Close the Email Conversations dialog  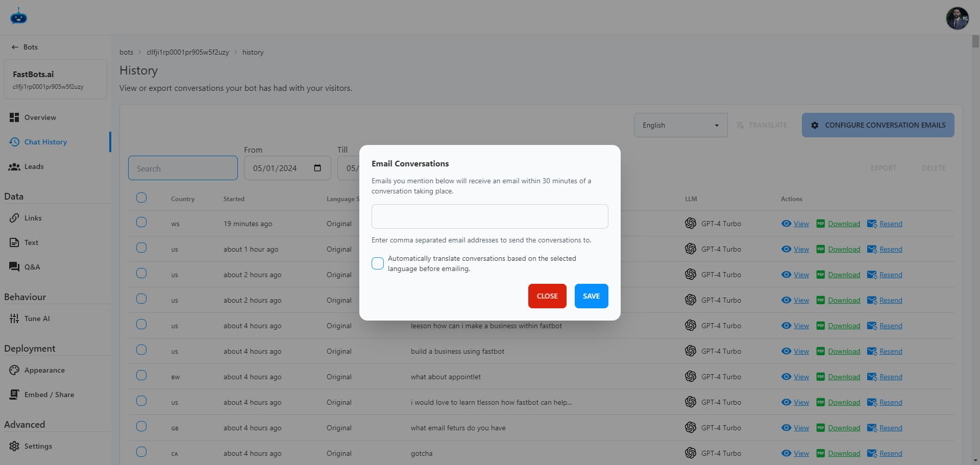click(x=547, y=296)
